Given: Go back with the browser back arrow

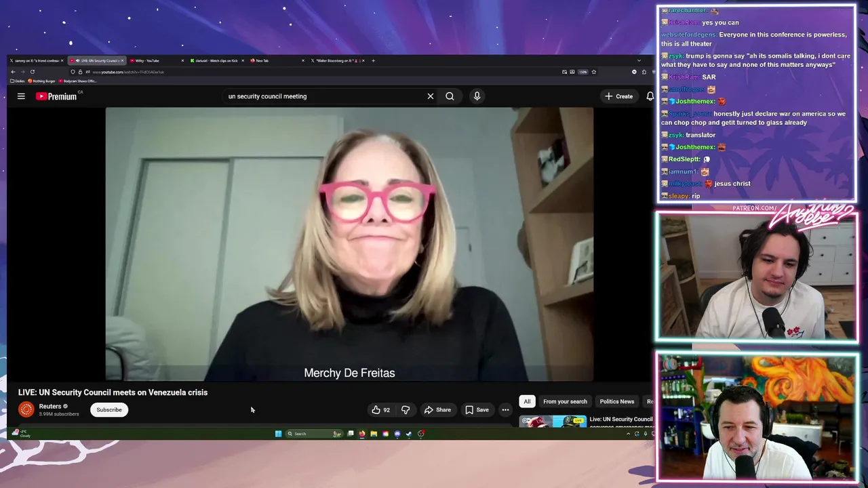Looking at the screenshot, I should [13, 72].
